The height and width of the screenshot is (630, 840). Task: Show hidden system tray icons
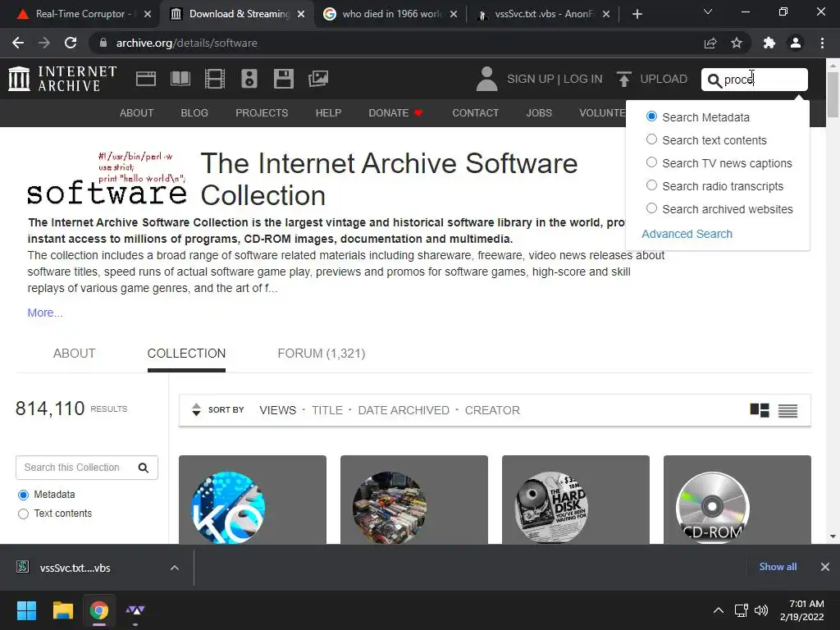coord(719,610)
